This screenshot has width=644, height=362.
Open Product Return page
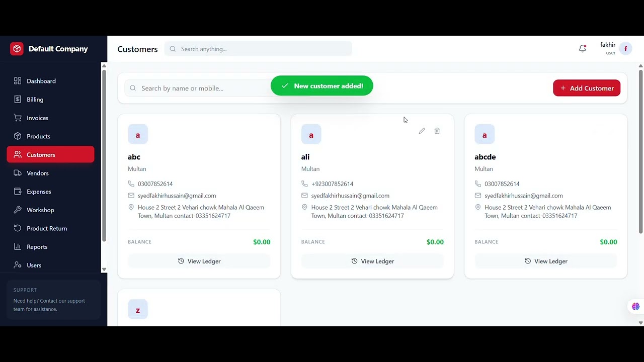click(x=50, y=228)
